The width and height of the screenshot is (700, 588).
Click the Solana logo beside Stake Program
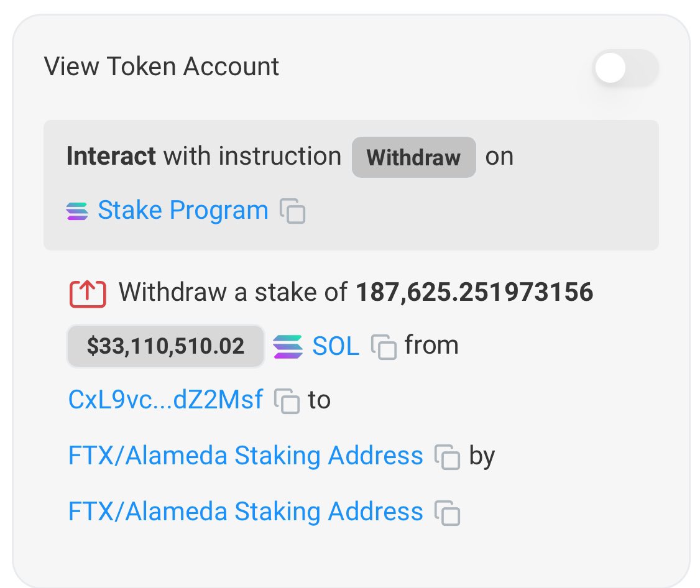[77, 211]
